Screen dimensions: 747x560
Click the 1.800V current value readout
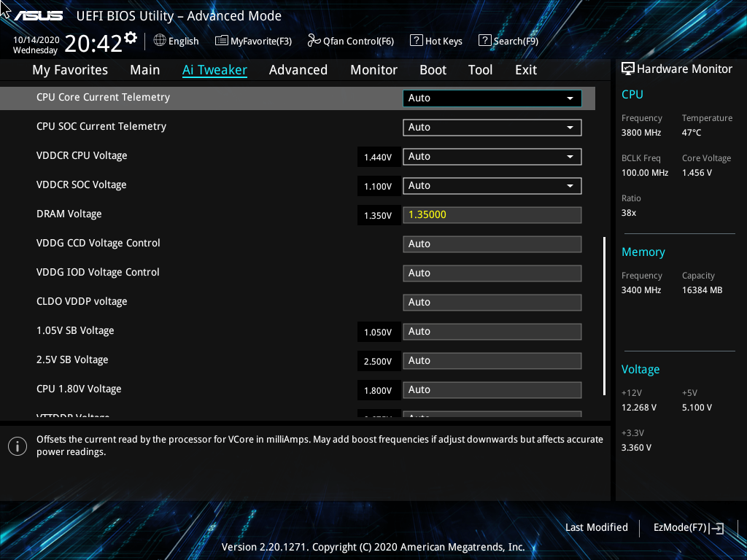(379, 391)
